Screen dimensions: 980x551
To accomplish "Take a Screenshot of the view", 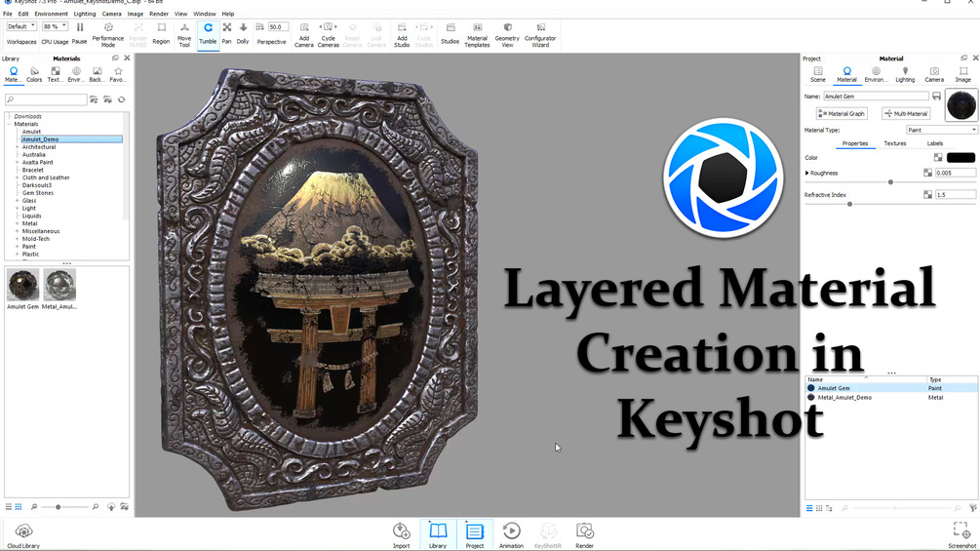I will click(961, 536).
